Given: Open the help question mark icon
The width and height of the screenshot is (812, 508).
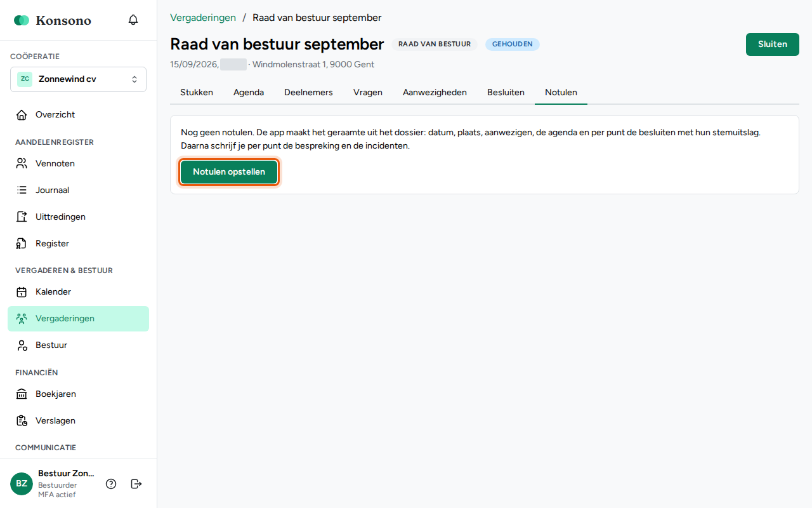Looking at the screenshot, I should (111, 484).
